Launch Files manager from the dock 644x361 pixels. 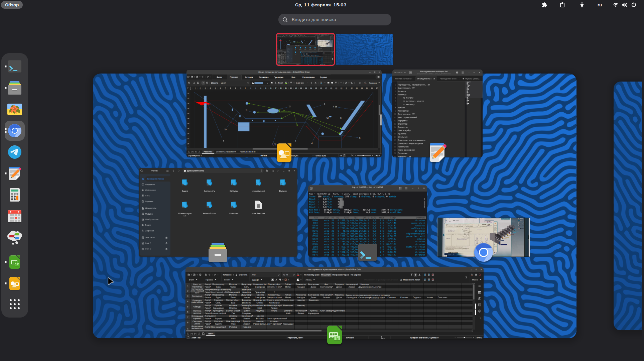[x=15, y=88]
